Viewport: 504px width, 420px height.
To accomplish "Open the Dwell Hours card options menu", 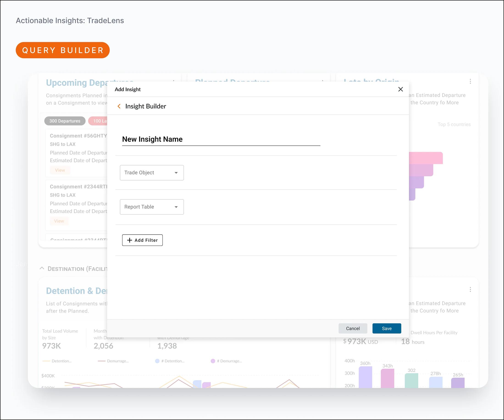I will (470, 290).
